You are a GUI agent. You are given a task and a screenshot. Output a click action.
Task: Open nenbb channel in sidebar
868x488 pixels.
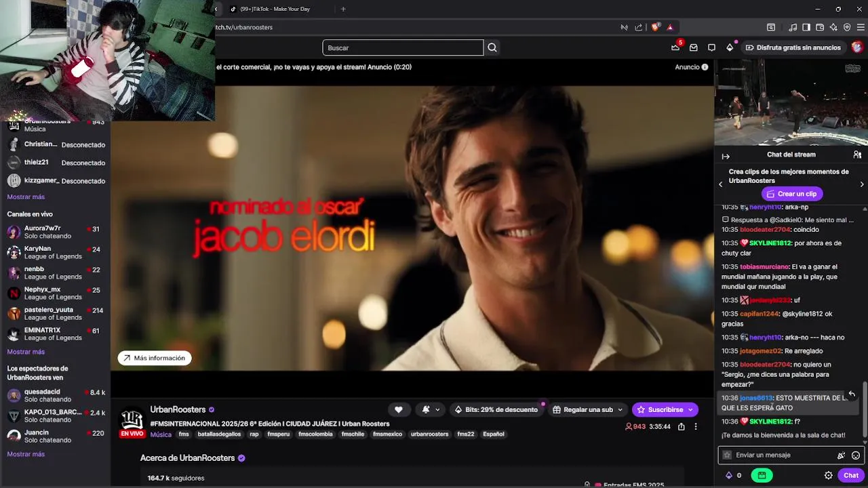point(55,272)
